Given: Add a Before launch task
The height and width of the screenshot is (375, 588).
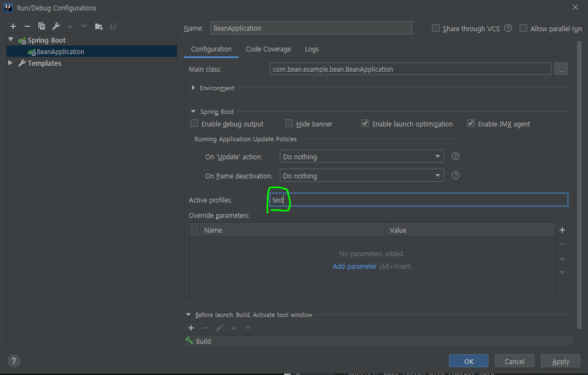Looking at the screenshot, I should pyautogui.click(x=191, y=328).
